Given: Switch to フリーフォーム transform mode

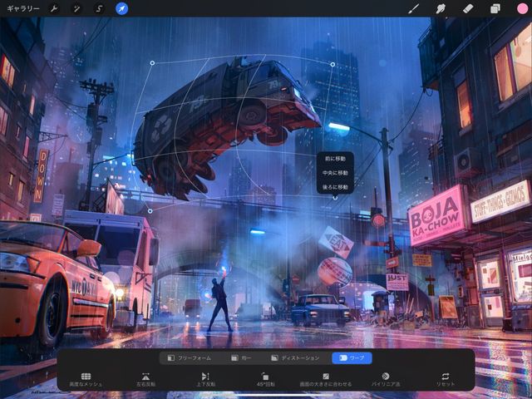Looking at the screenshot, I should (190, 358).
